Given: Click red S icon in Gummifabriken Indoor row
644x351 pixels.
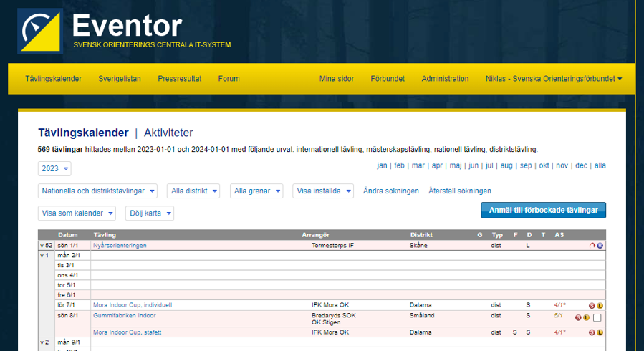Looking at the screenshot, I should click(578, 317).
